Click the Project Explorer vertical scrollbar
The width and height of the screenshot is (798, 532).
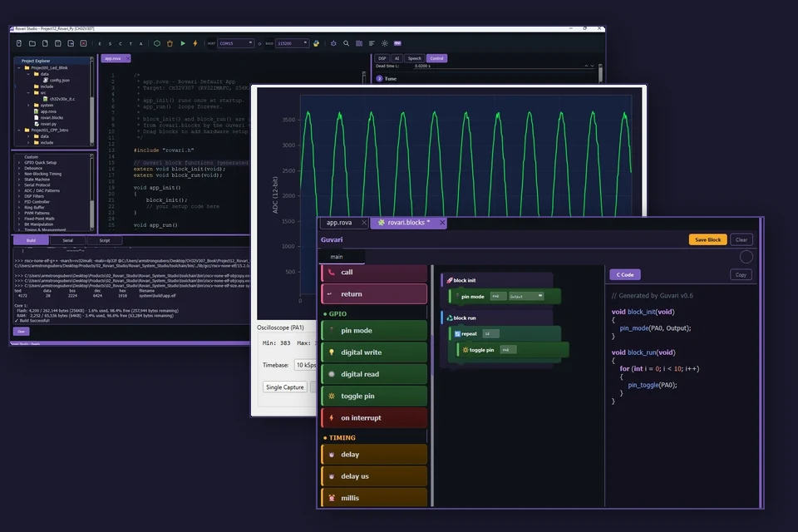(91, 101)
